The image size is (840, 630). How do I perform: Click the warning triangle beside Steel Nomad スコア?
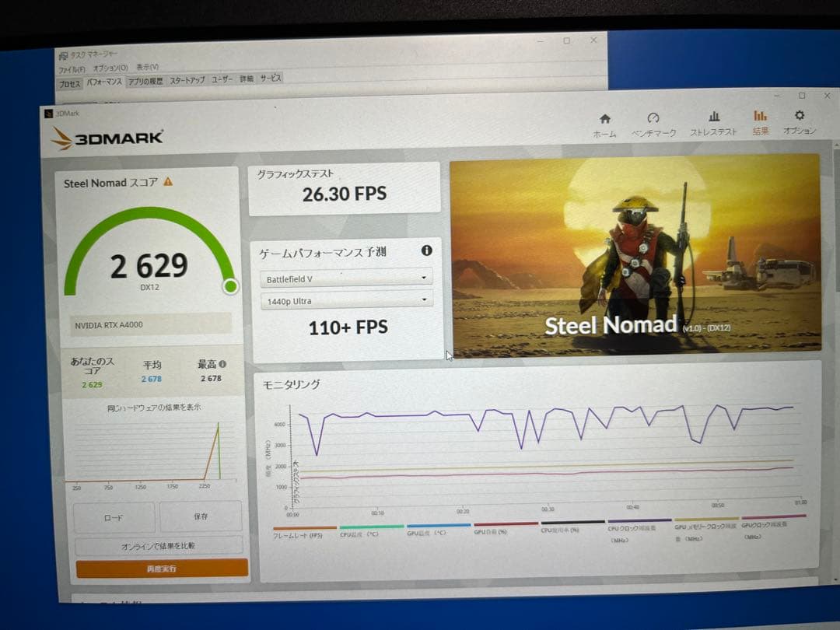pos(168,182)
